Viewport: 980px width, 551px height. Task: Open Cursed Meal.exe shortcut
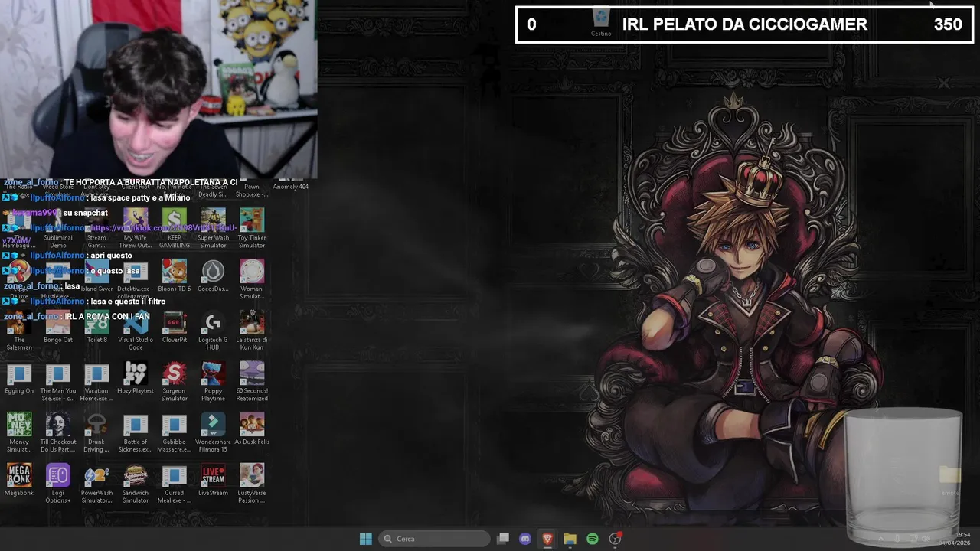click(x=174, y=484)
